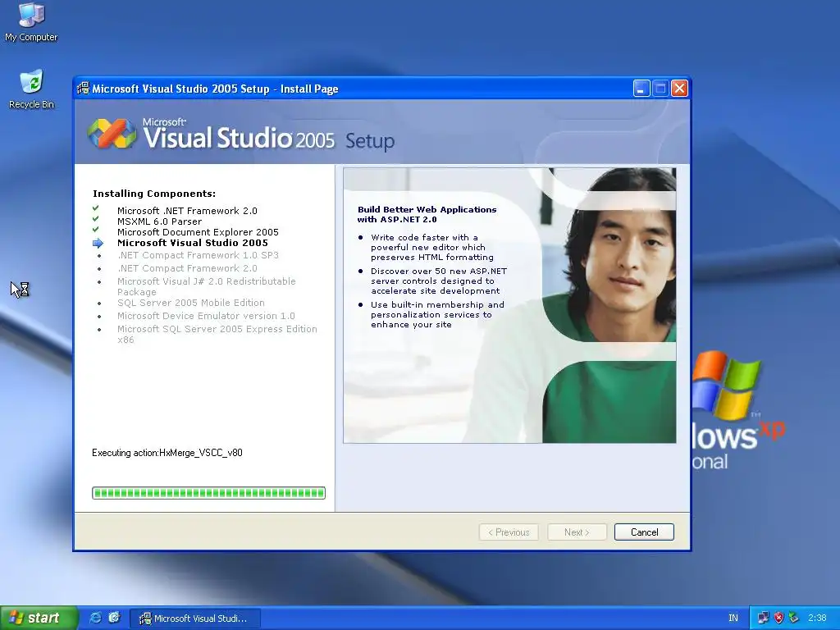
Task: Click the green tray icon next to the clock
Action: click(793, 618)
